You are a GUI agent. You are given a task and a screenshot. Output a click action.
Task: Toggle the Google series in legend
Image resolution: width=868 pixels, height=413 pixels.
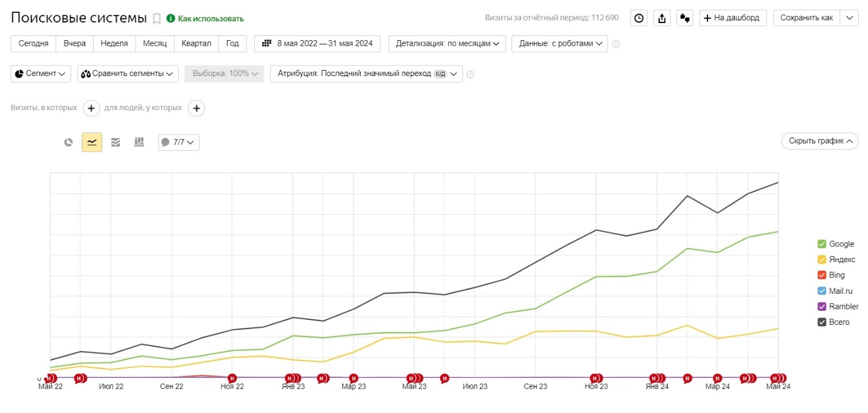(x=822, y=244)
